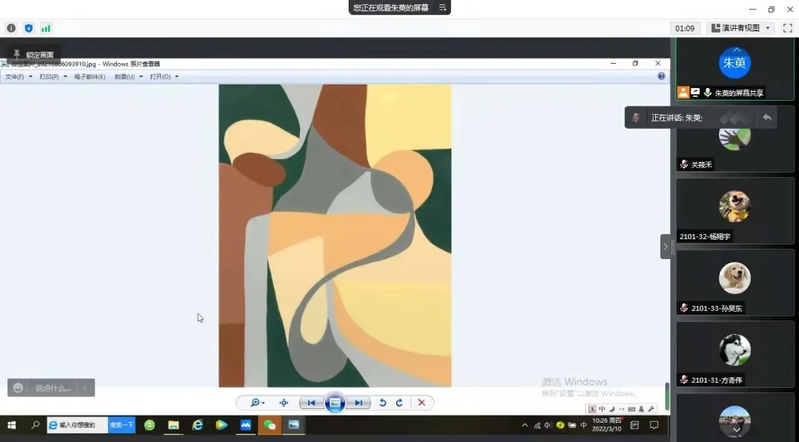Select the 2101-32-杨翔宇 participant tile
Viewport: 799px width, 442px height.
click(734, 211)
